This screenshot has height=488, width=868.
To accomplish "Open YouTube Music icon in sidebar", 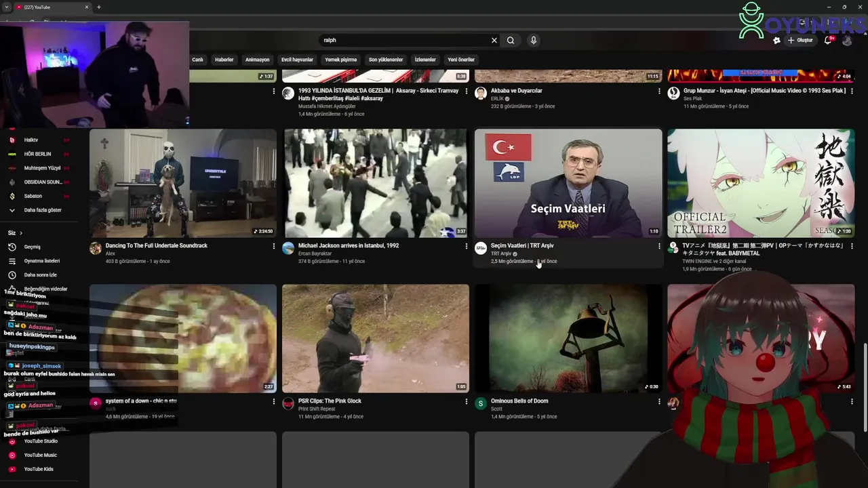I will [12, 455].
